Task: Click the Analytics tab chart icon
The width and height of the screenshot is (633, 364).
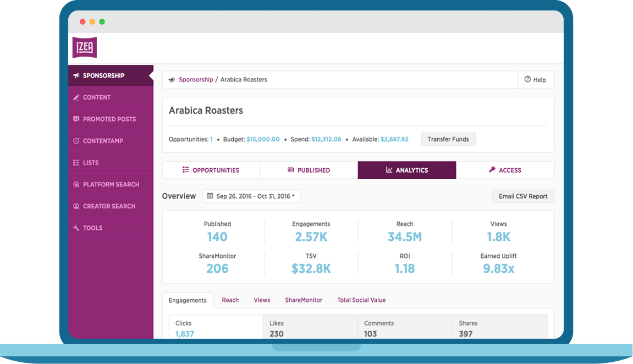Action: (x=389, y=170)
